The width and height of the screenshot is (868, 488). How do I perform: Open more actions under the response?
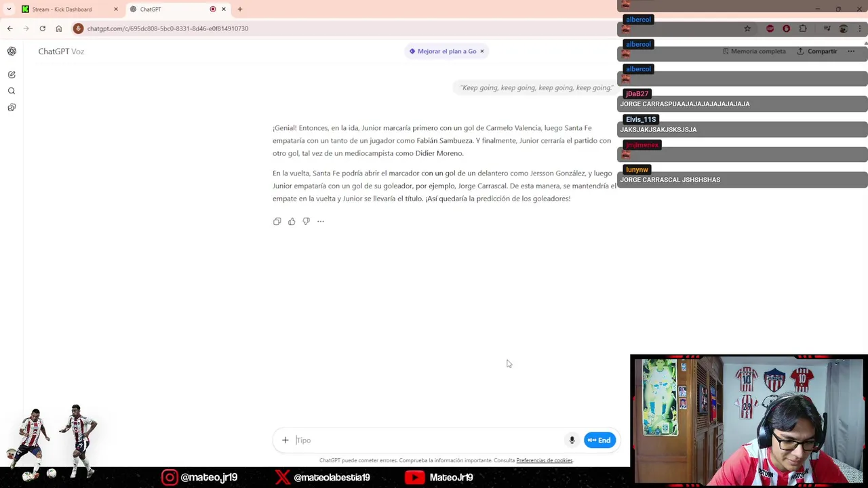(x=321, y=222)
